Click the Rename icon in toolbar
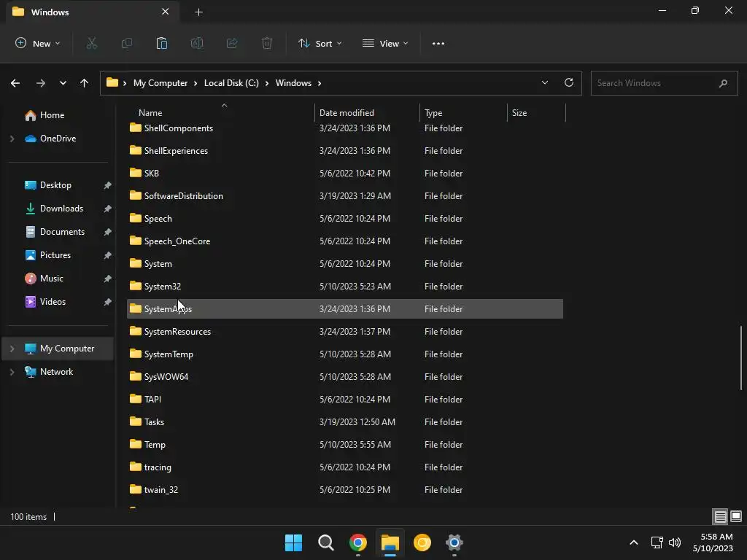This screenshot has width=747, height=560. [197, 43]
